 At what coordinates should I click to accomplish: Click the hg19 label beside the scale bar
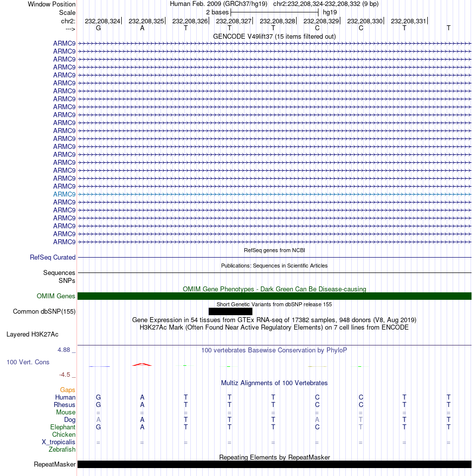pos(330,12)
